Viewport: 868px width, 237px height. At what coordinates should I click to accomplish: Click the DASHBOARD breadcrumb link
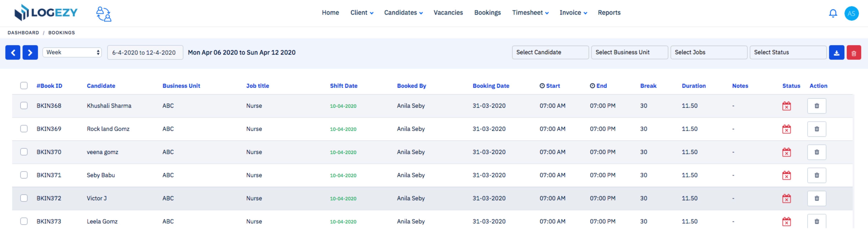tap(23, 33)
